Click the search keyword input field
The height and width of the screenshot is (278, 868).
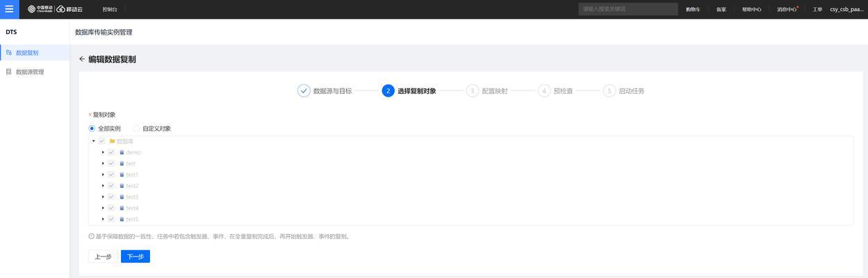pos(628,9)
